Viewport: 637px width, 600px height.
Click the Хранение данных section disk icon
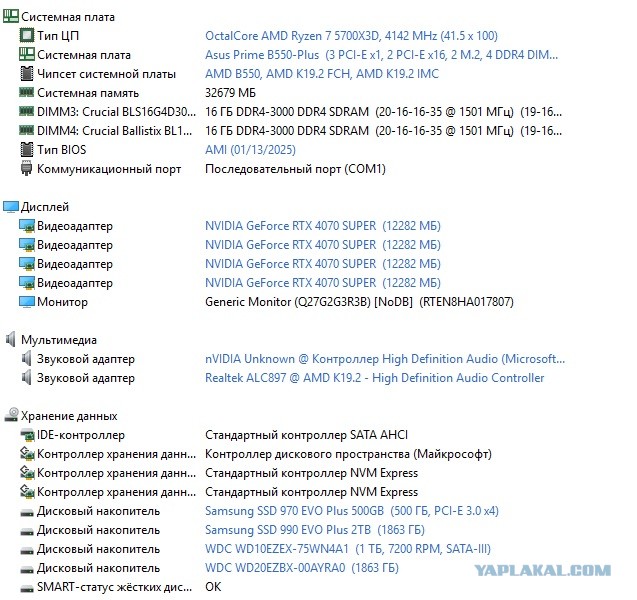[x=11, y=415]
